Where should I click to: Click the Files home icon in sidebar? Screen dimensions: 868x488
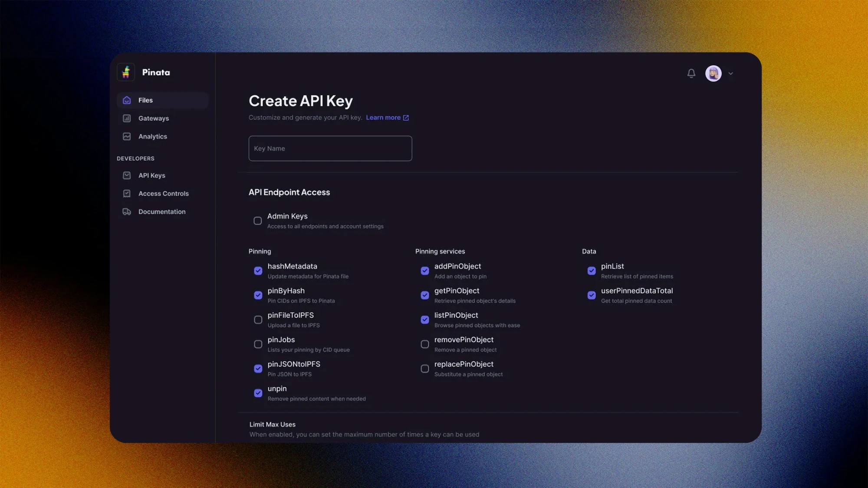127,100
